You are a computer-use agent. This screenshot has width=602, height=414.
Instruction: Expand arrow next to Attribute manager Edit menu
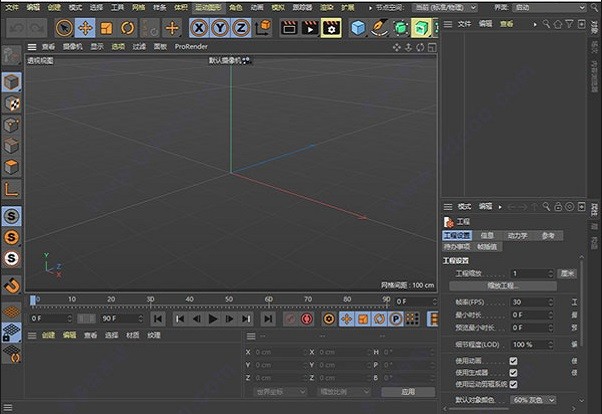pyautogui.click(x=500, y=207)
